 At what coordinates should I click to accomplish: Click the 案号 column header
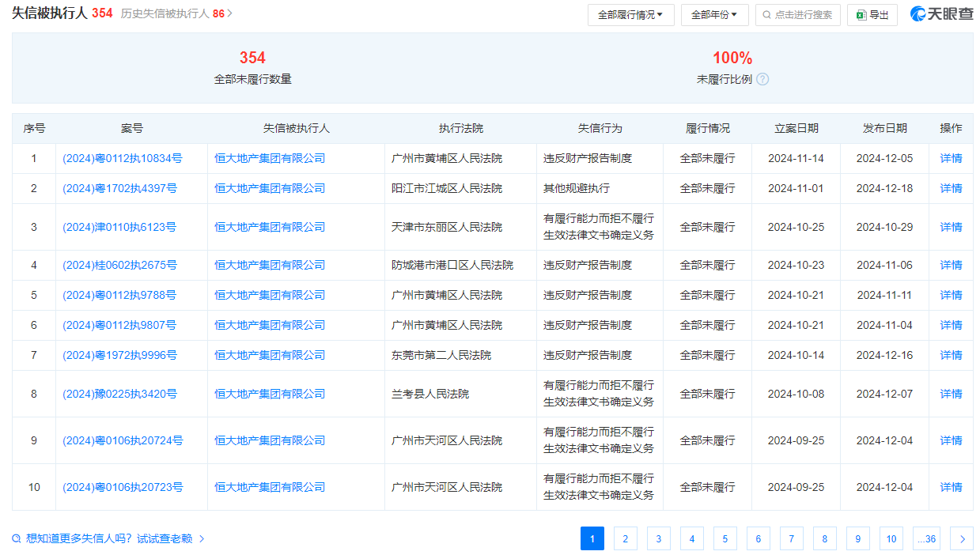(x=132, y=128)
